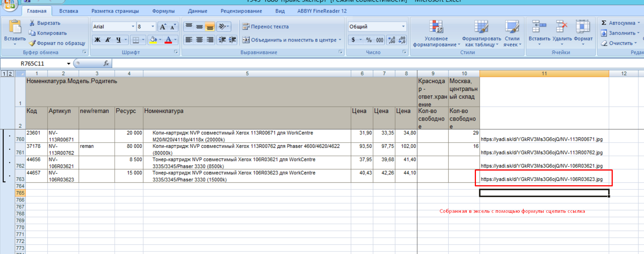The width and height of the screenshot is (644, 254).
Task: Select the link cell ending NV-113R00671.jpg
Action: 544,136
